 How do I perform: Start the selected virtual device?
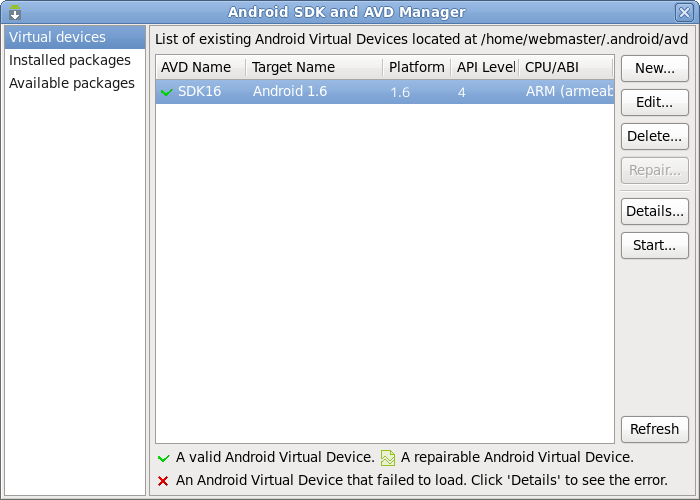coord(654,245)
